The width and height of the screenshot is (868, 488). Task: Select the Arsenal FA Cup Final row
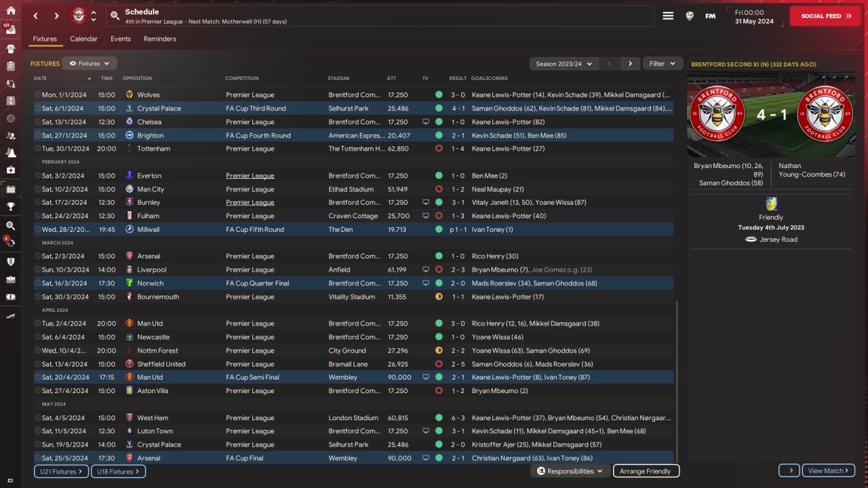pyautogui.click(x=354, y=458)
